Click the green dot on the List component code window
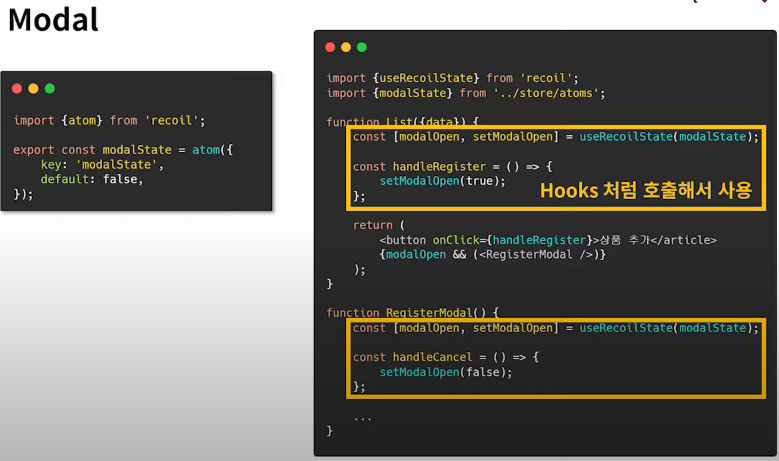The width and height of the screenshot is (779, 461). pyautogui.click(x=362, y=47)
